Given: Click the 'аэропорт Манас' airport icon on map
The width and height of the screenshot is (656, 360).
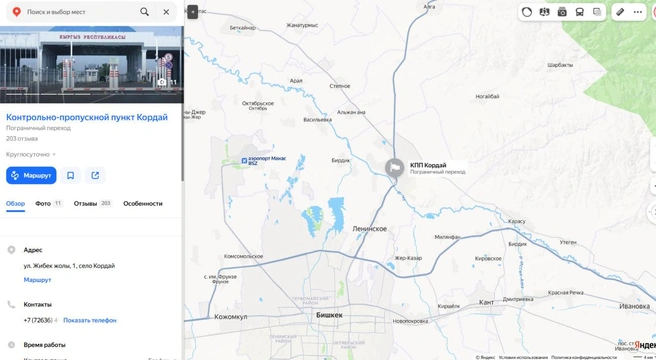Looking at the screenshot, I should tap(244, 160).
